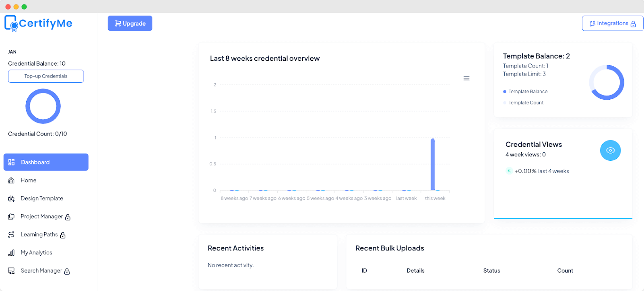Click the ID column header
The image size is (644, 291).
364,271
